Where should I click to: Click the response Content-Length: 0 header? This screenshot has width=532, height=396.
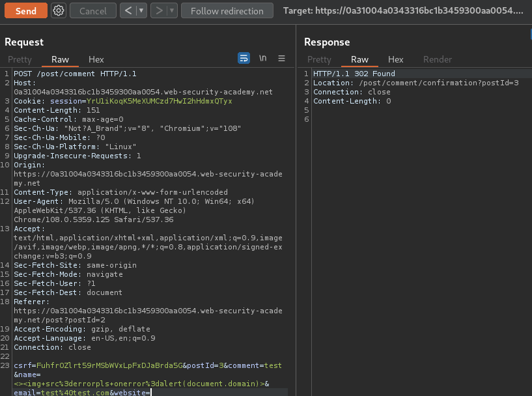point(352,101)
